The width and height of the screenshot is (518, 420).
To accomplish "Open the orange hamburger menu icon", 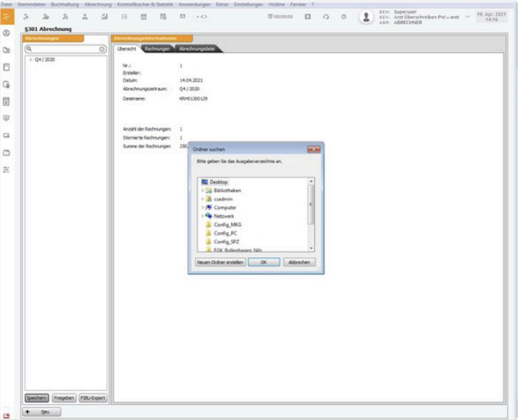I will click(x=7, y=17).
